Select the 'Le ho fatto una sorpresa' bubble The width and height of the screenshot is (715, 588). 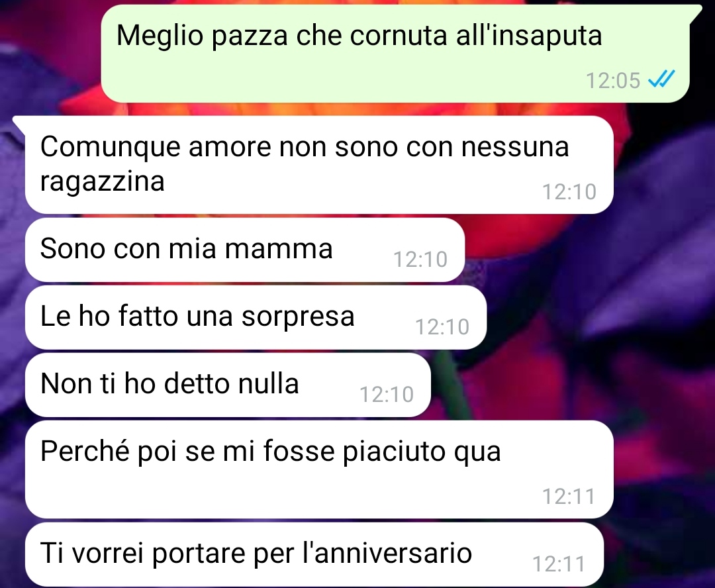256,317
